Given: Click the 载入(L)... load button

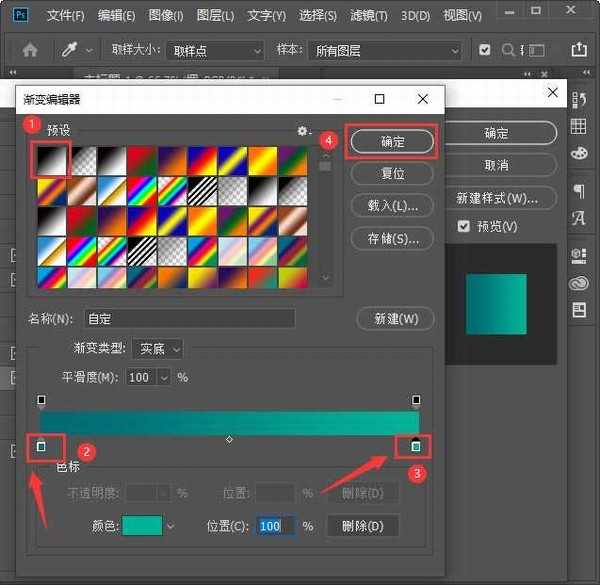Looking at the screenshot, I should click(392, 205).
